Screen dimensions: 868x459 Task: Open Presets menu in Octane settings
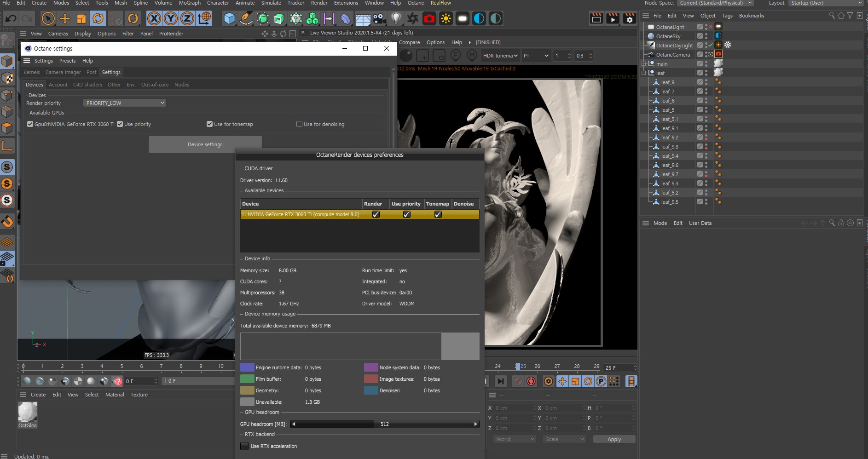tap(67, 61)
